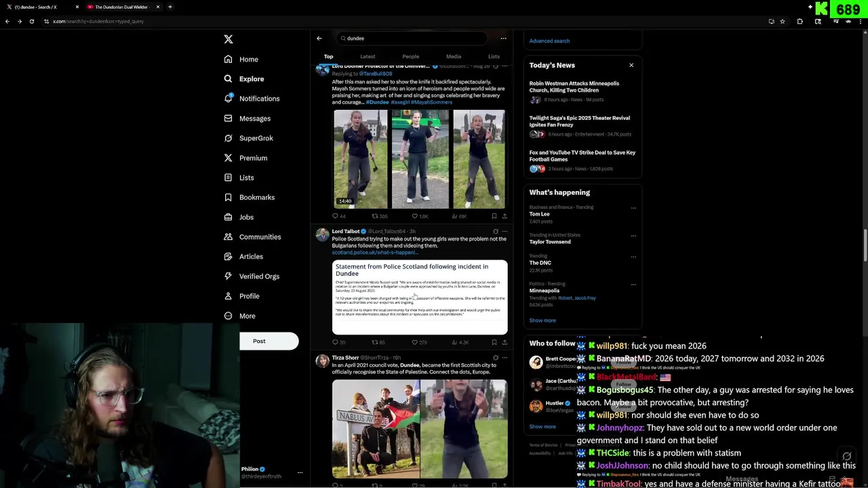Click the back arrow beside search box
The height and width of the screenshot is (488, 868).
click(x=319, y=38)
